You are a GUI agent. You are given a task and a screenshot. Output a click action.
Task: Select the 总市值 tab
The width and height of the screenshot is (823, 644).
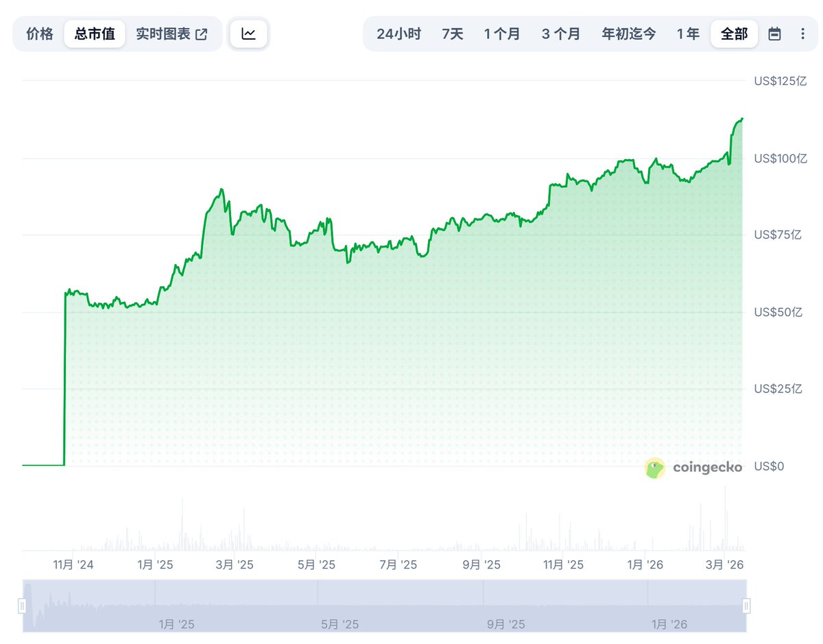[95, 34]
